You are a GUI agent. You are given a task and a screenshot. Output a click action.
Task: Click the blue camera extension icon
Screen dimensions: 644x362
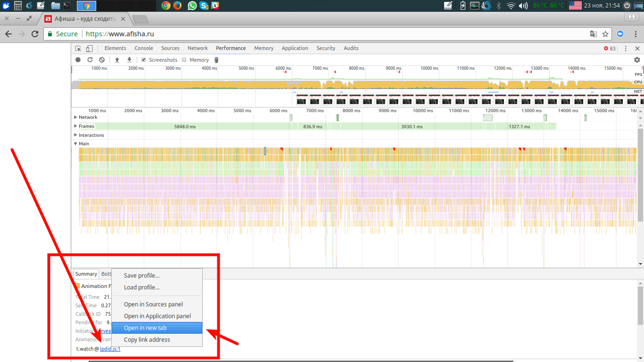tap(620, 34)
